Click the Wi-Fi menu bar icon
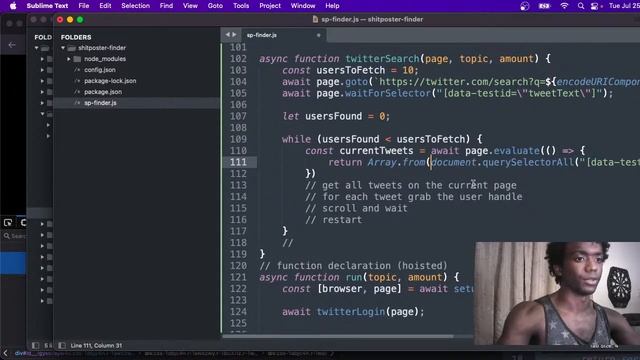The height and width of the screenshot is (360, 640). [x=564, y=6]
